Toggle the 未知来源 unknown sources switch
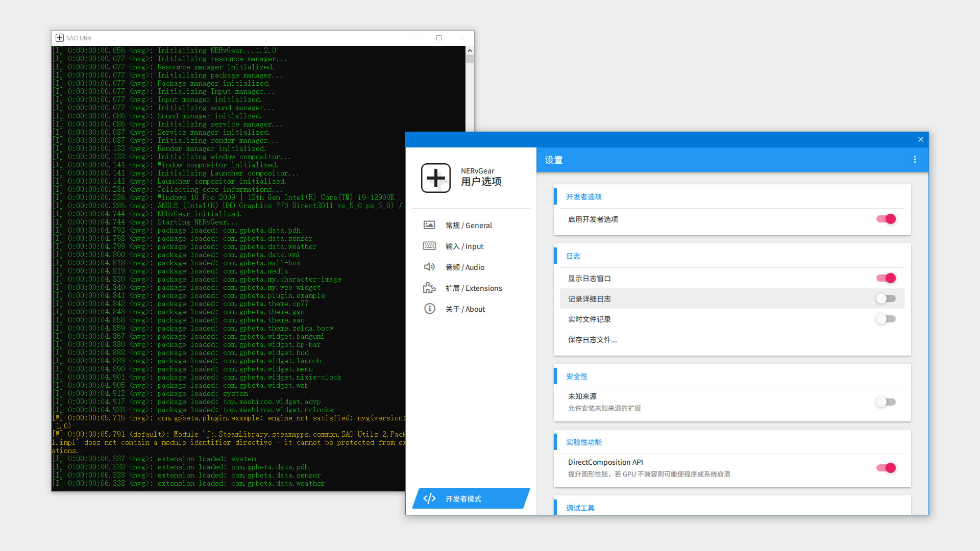This screenshot has width=980, height=551. [x=886, y=402]
